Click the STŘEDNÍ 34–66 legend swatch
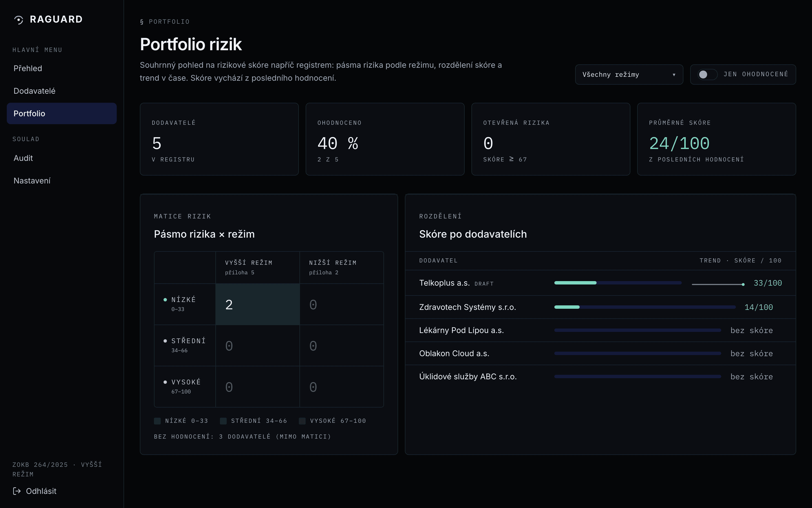This screenshot has width=812, height=508. click(223, 421)
